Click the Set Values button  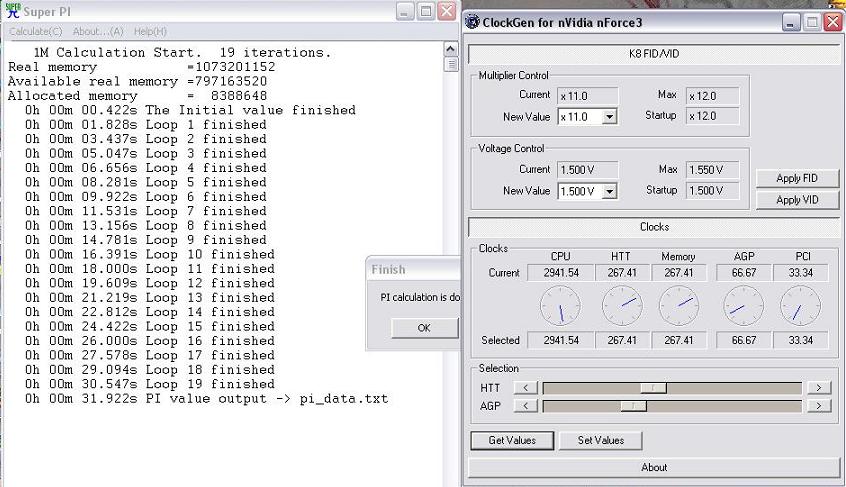pos(601,441)
